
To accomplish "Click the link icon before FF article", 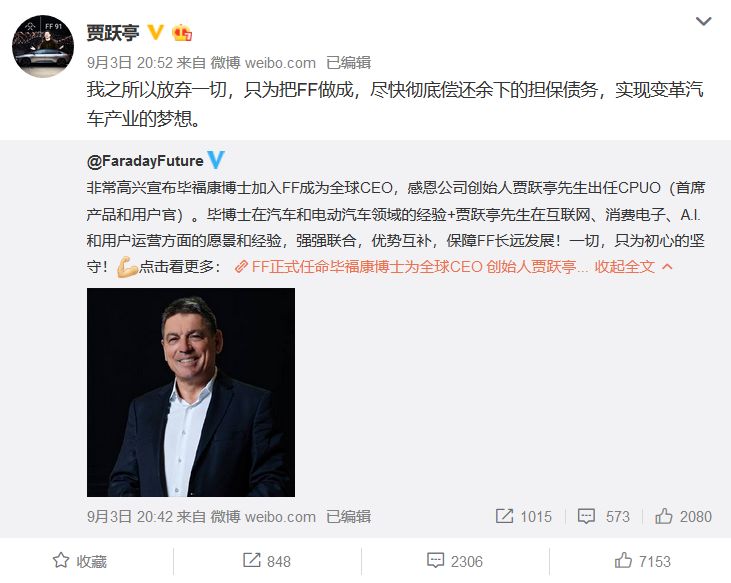I will coord(241,267).
